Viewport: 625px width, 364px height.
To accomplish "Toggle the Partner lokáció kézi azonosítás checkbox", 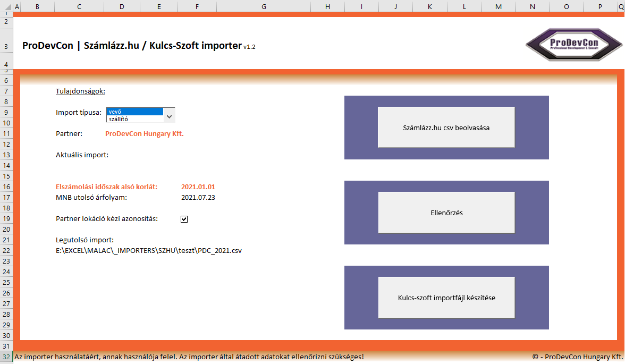I will pos(184,219).
